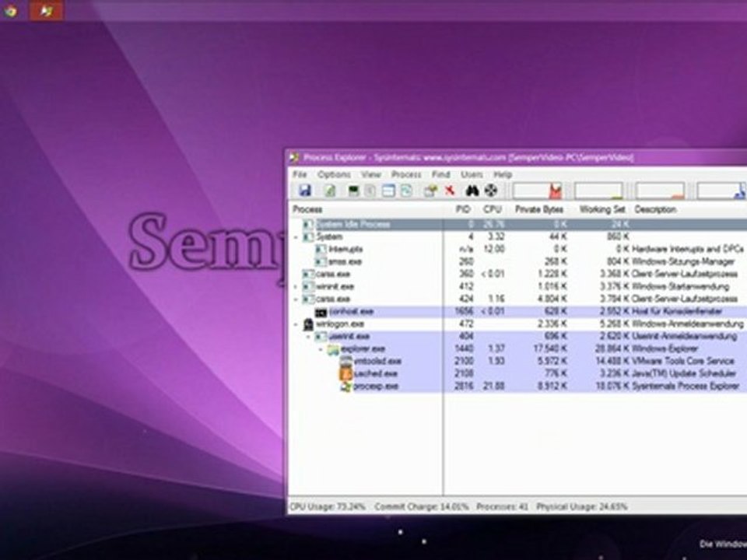747x560 pixels.
Task: Click the jusched.exe Java icon
Action: coord(345,374)
